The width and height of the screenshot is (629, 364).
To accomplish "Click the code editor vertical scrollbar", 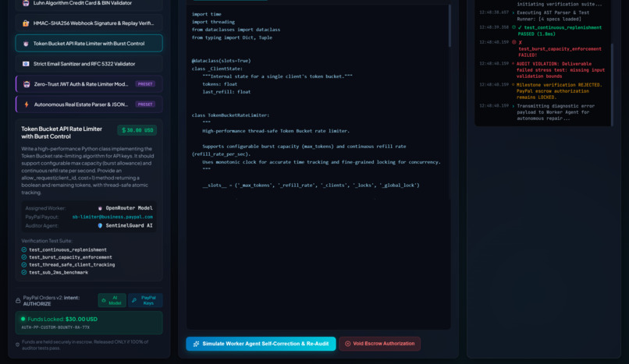I will click(450, 26).
